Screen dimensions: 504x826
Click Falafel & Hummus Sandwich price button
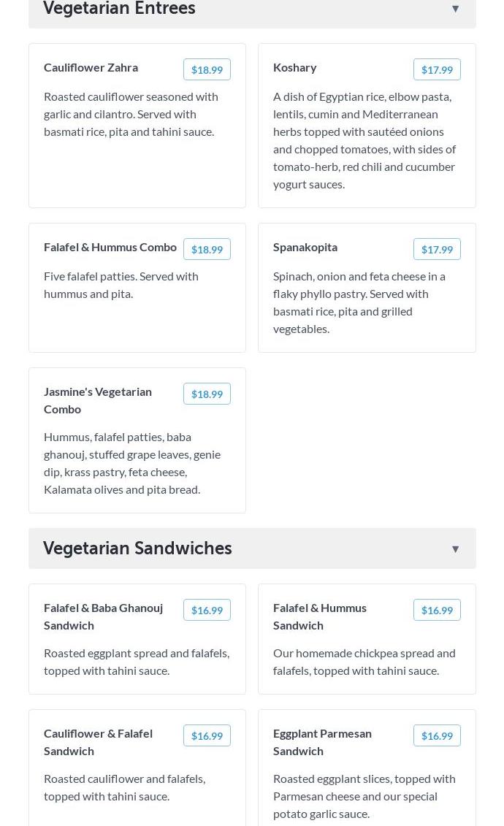click(437, 610)
